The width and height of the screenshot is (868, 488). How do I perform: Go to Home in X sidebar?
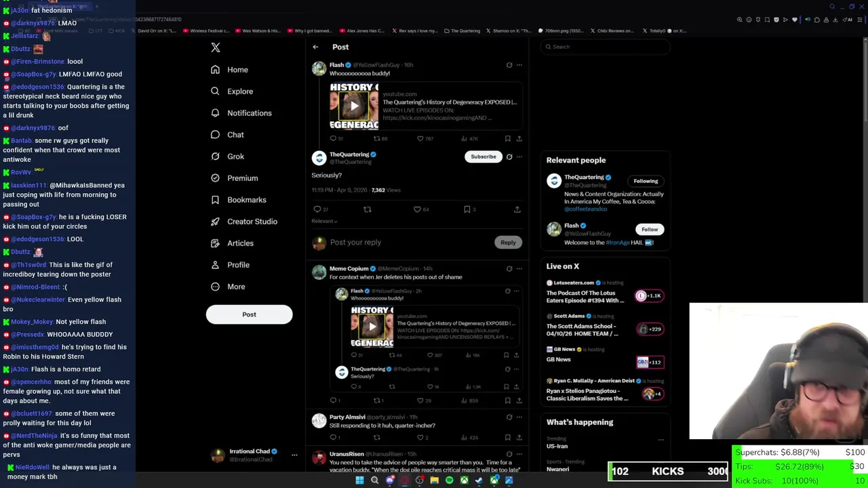(229, 70)
